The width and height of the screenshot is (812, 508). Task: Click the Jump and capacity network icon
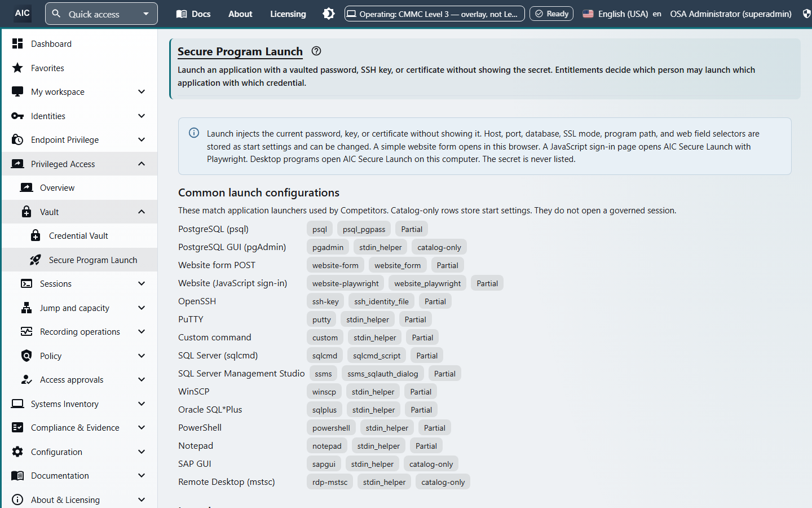[x=27, y=308]
